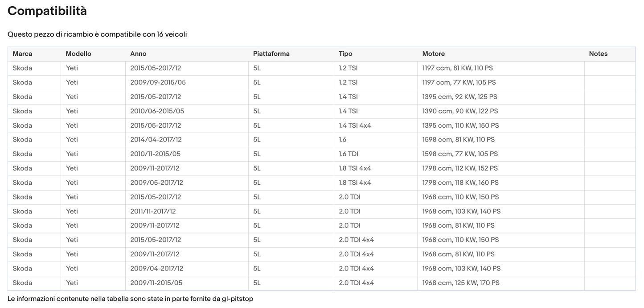Click the year cell 2014/04-2017/12
This screenshot has width=644, height=308.
156,140
